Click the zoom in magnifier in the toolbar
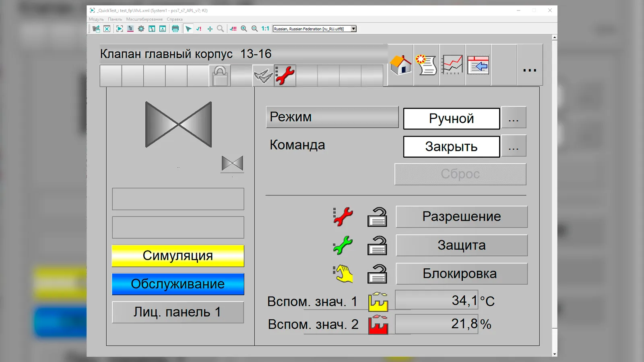Screen dimensions: 644x362 pyautogui.click(x=244, y=29)
